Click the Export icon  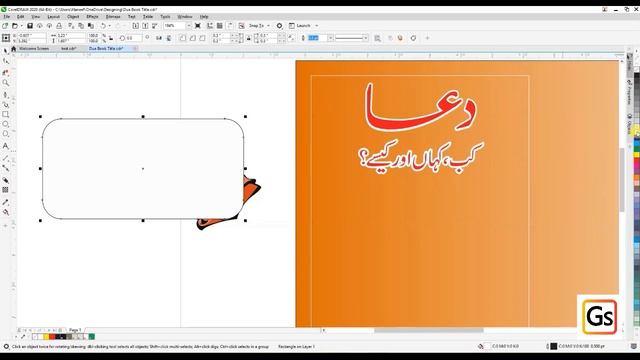pyautogui.click(x=145, y=26)
